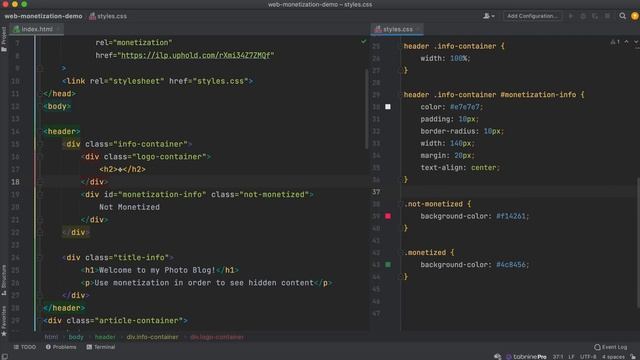Screen dimensions: 640x360
Task: Click background sync icon left of tabnine
Action: click(497, 357)
